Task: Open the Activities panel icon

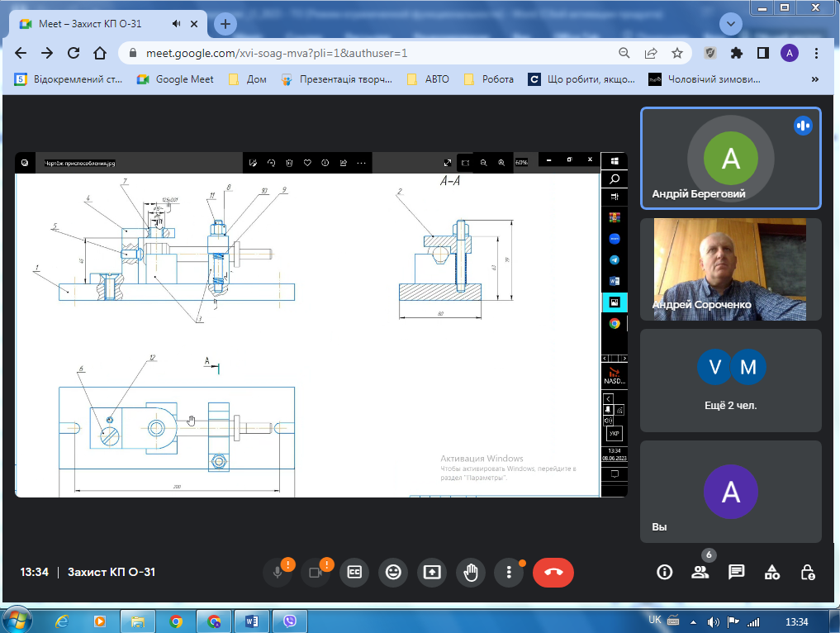Action: tap(772, 572)
